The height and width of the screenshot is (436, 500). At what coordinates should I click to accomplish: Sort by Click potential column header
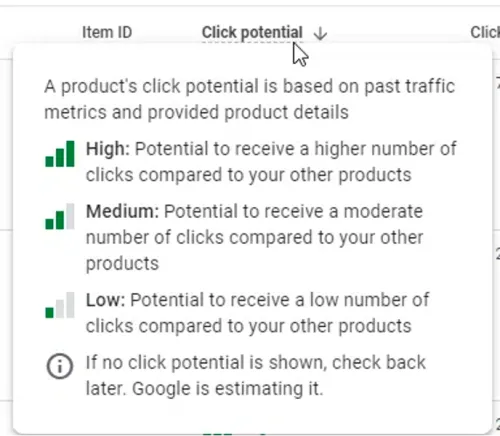[252, 33]
